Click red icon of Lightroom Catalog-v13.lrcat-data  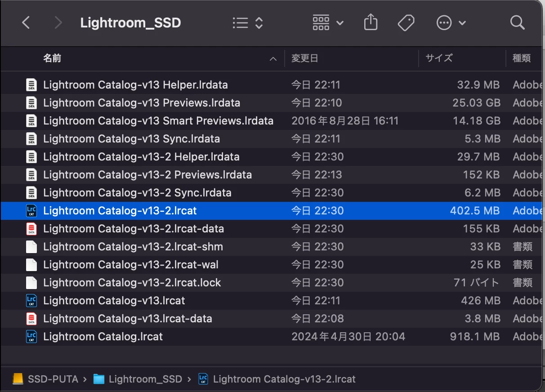31,319
